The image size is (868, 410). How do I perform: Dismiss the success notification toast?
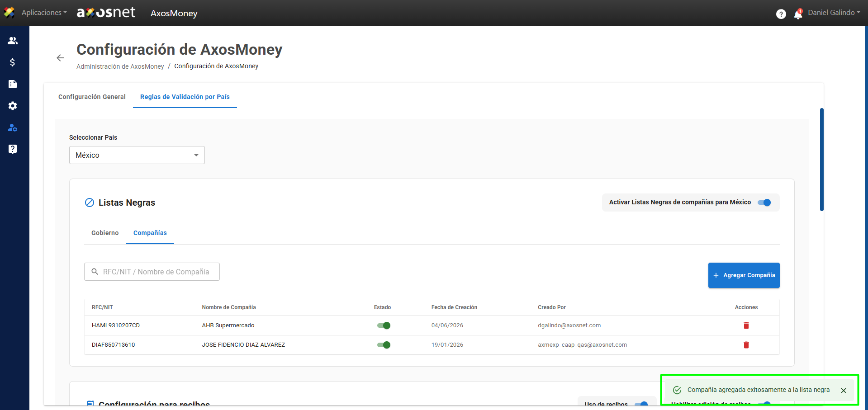844,391
